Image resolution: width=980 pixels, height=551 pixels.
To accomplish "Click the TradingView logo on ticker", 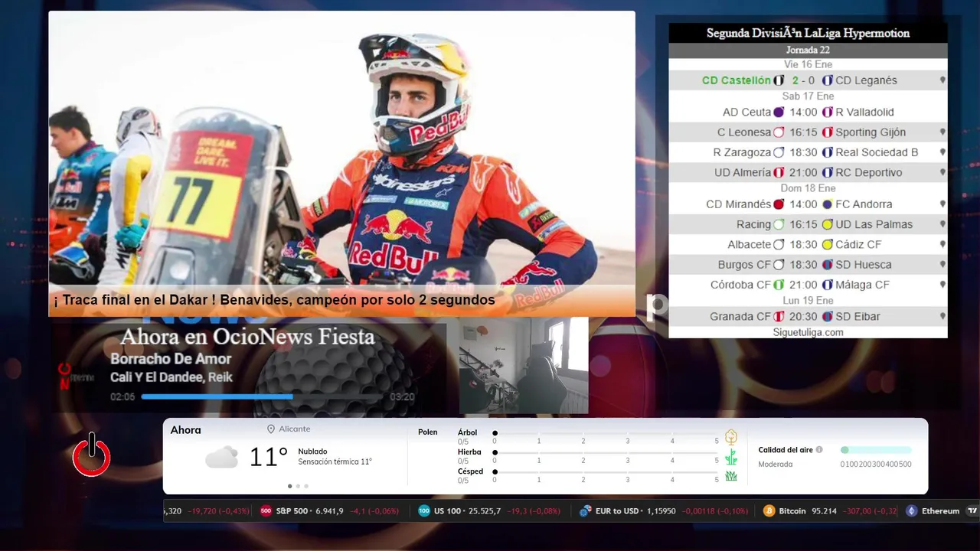I will (x=972, y=510).
